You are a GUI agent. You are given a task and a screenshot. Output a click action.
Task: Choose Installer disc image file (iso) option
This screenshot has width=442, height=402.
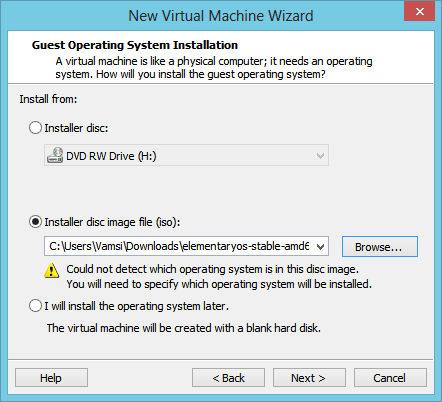pos(35,222)
